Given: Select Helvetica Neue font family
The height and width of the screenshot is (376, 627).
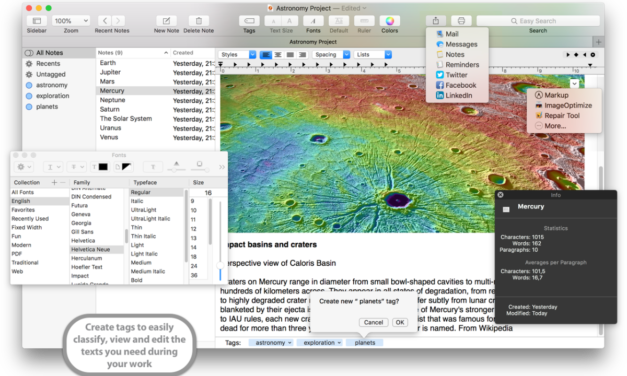Looking at the screenshot, I should tap(97, 249).
